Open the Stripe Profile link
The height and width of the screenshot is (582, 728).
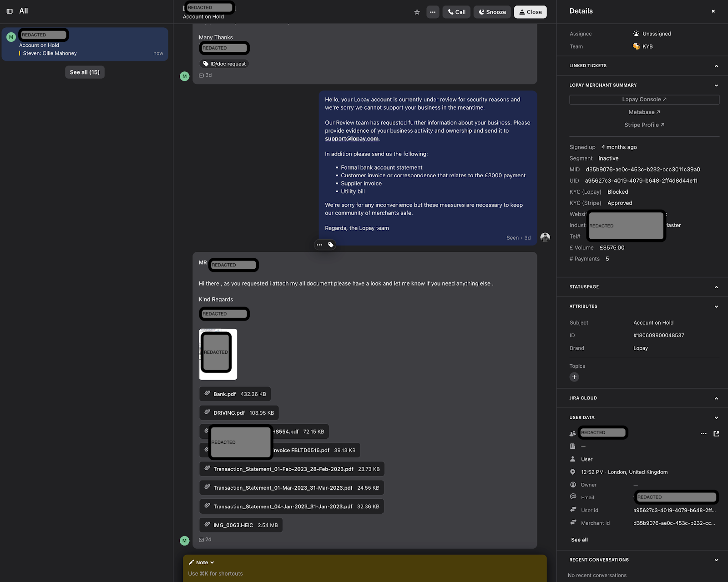[644, 125]
